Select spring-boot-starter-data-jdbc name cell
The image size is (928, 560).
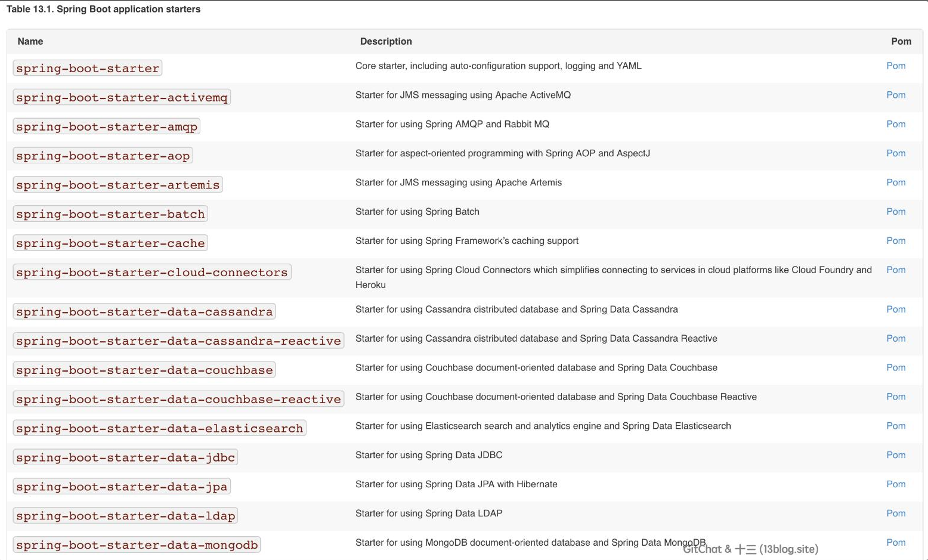[x=125, y=459]
